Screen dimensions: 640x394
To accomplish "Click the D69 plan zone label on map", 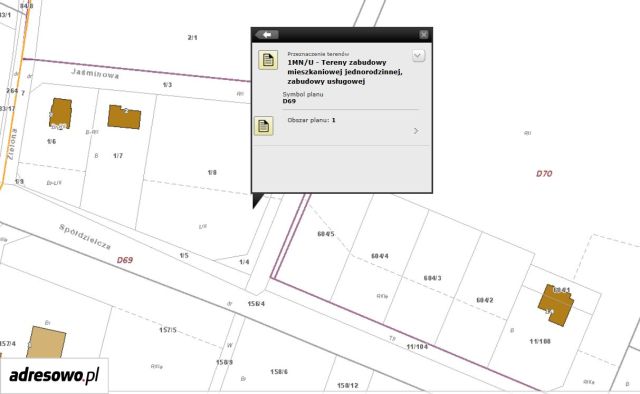I will (x=125, y=260).
